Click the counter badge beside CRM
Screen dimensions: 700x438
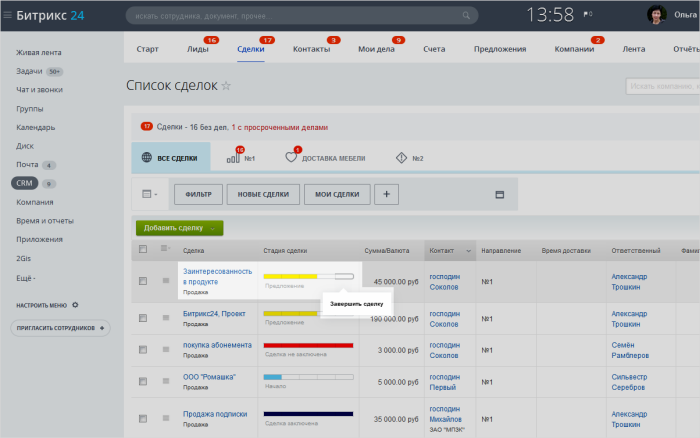[49, 184]
